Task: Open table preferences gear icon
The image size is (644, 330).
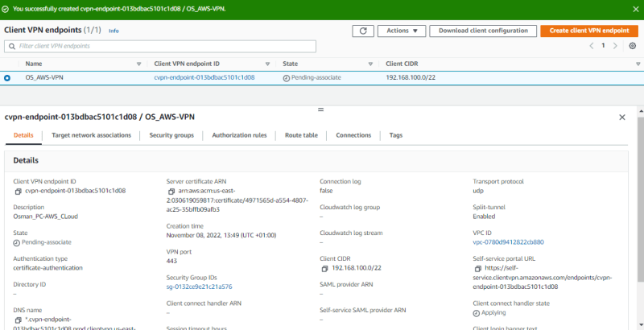Action: click(x=633, y=46)
